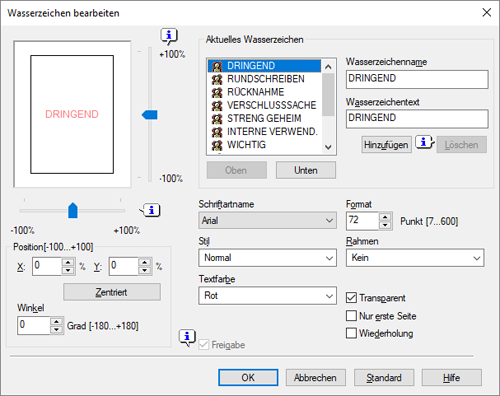Open the Stil dropdown showing Normal
This screenshot has height=396, width=500.
[267, 258]
